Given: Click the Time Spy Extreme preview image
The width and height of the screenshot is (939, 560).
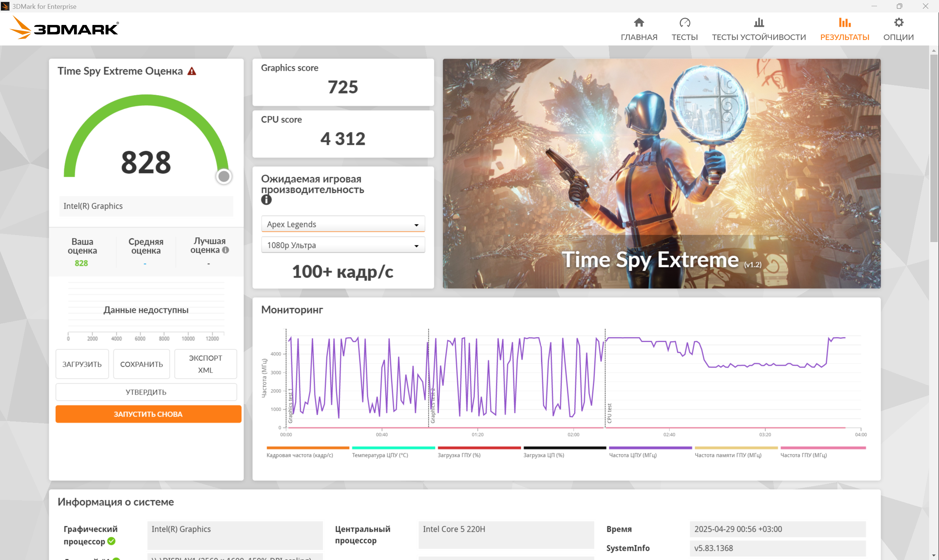Looking at the screenshot, I should click(661, 173).
